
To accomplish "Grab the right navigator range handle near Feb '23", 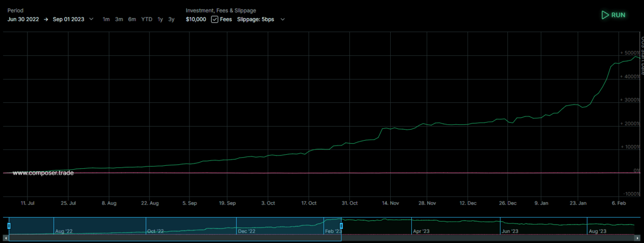I will pyautogui.click(x=341, y=226).
